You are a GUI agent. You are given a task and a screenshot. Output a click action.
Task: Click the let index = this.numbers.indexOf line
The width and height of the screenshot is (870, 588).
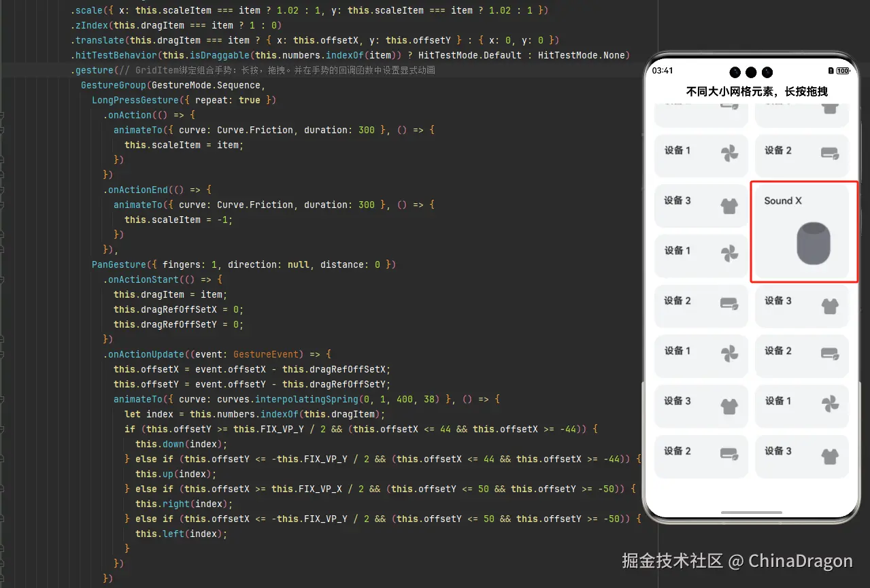coord(254,414)
